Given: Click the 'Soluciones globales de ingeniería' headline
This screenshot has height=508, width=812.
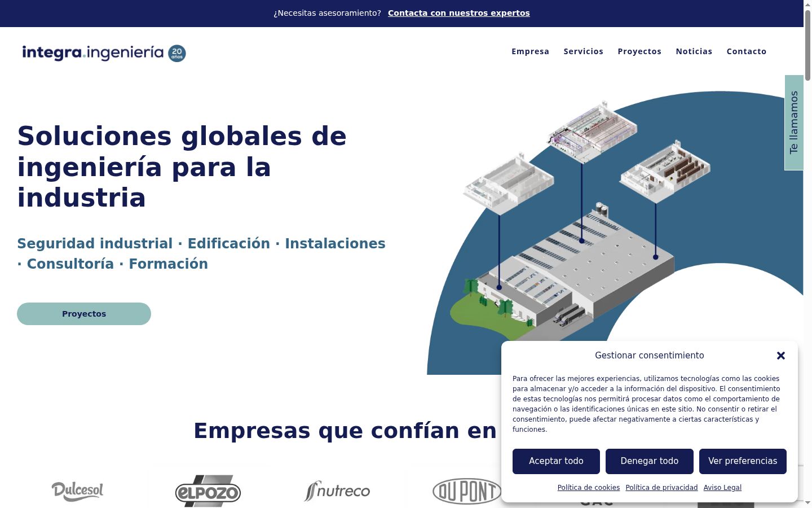Looking at the screenshot, I should click(182, 167).
